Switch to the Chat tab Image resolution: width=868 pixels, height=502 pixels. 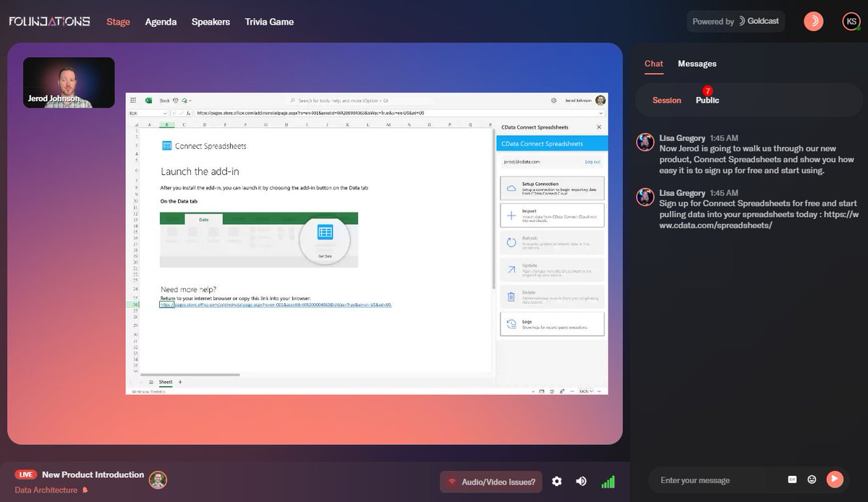click(654, 64)
